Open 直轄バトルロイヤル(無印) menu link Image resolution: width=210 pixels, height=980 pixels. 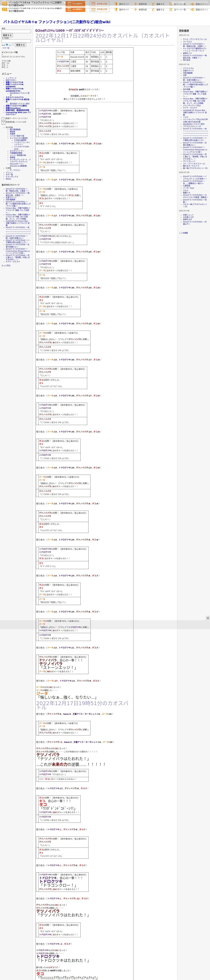[16, 106]
